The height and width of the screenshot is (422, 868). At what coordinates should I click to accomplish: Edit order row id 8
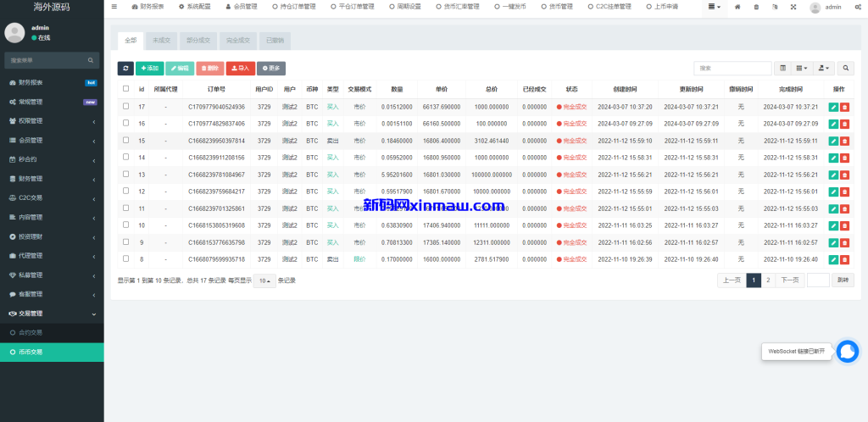pyautogui.click(x=834, y=259)
